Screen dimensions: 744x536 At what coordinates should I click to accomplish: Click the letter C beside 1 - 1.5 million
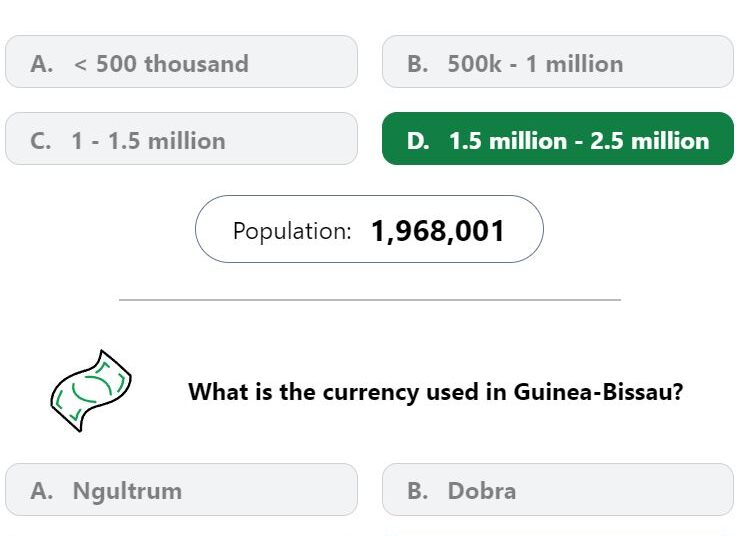pos(41,141)
